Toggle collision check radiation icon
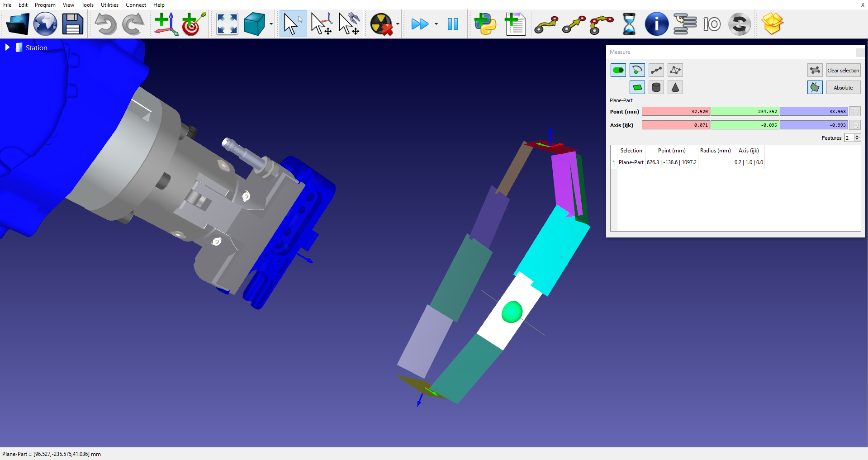This screenshot has width=868, height=460. pyautogui.click(x=381, y=24)
